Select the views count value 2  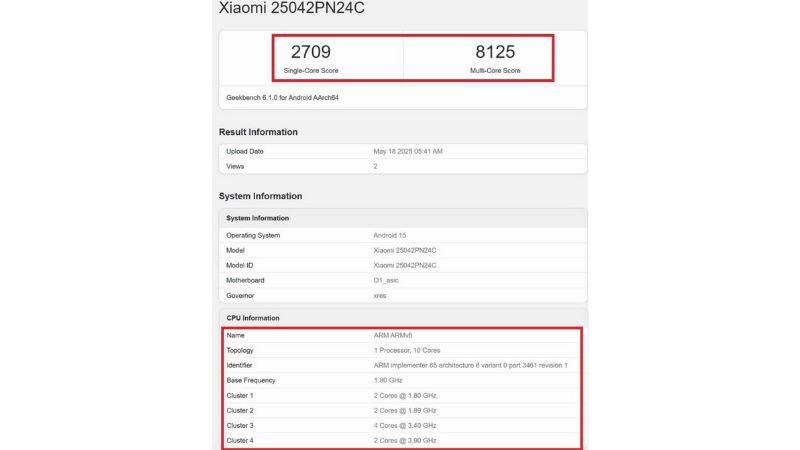pyautogui.click(x=376, y=166)
